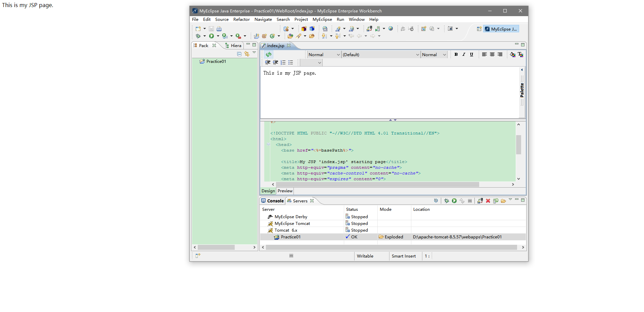
Task: Open the deployment location folder
Action: click(x=503, y=201)
